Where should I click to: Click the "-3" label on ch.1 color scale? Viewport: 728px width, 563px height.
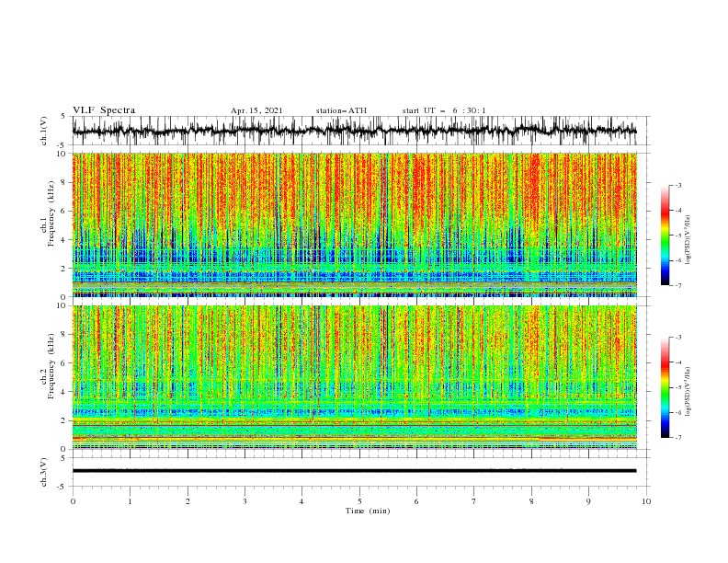pos(678,185)
